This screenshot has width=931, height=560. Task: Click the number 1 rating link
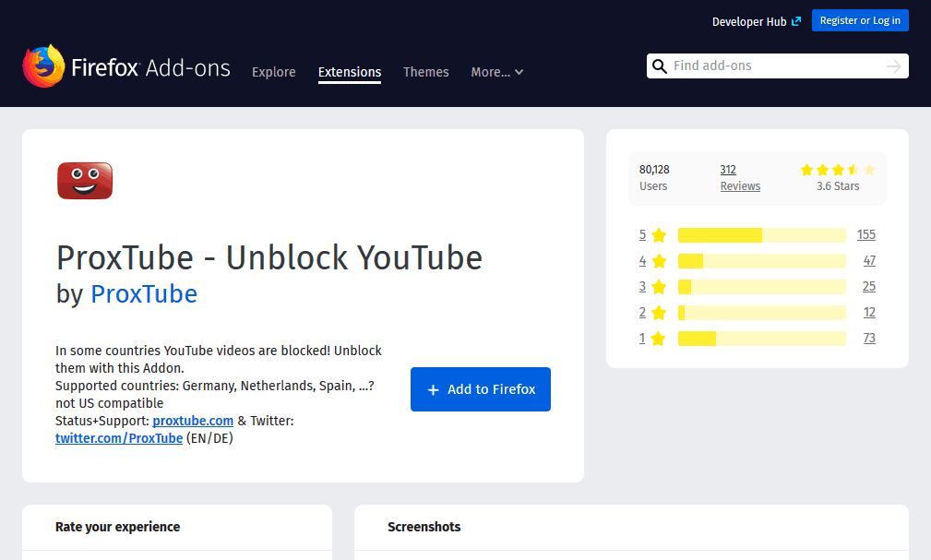[x=642, y=338]
